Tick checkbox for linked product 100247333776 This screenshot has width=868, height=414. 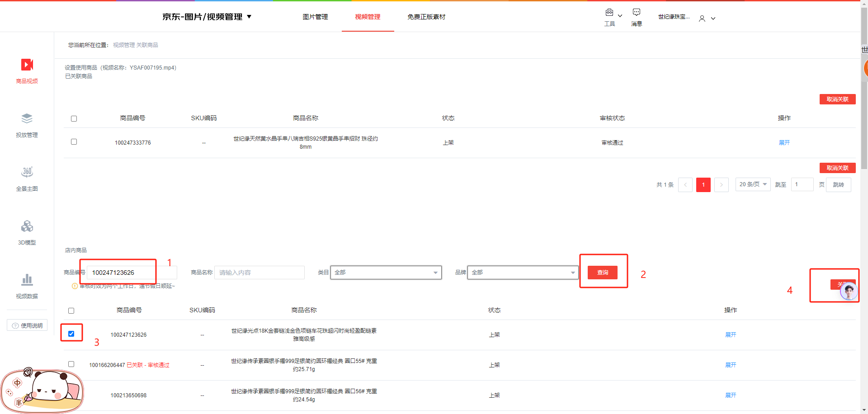tap(74, 142)
